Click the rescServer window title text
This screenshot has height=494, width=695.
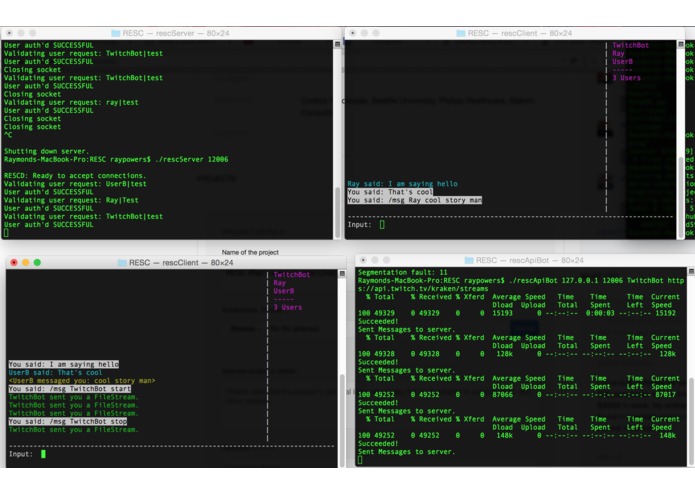(176, 33)
